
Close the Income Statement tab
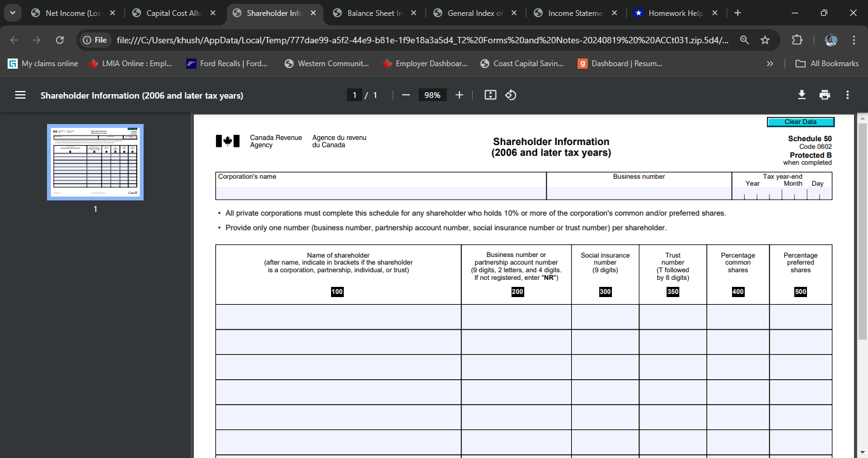[x=614, y=13]
